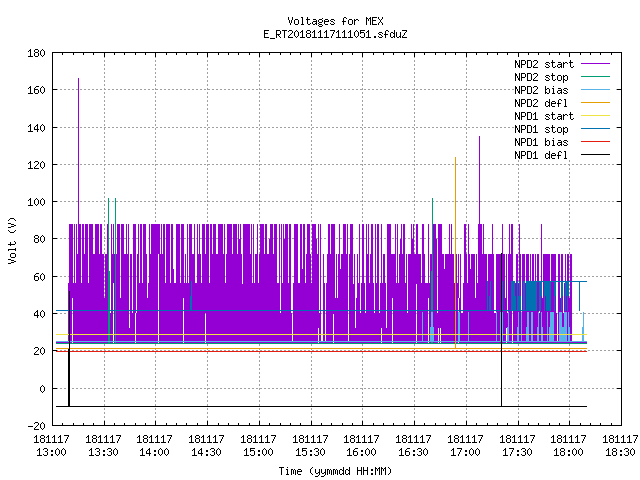Image resolution: width=640 pixels, height=480 pixels.
Task: Click the yellow NPD1 start legend line
Action: [595, 116]
